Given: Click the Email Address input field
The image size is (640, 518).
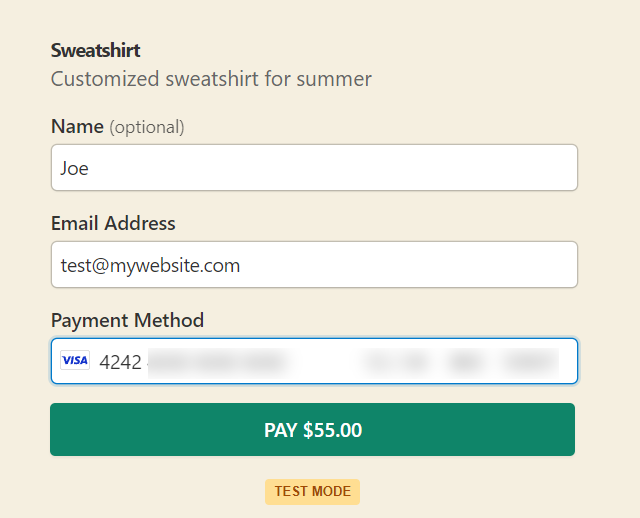Looking at the screenshot, I should 314,265.
